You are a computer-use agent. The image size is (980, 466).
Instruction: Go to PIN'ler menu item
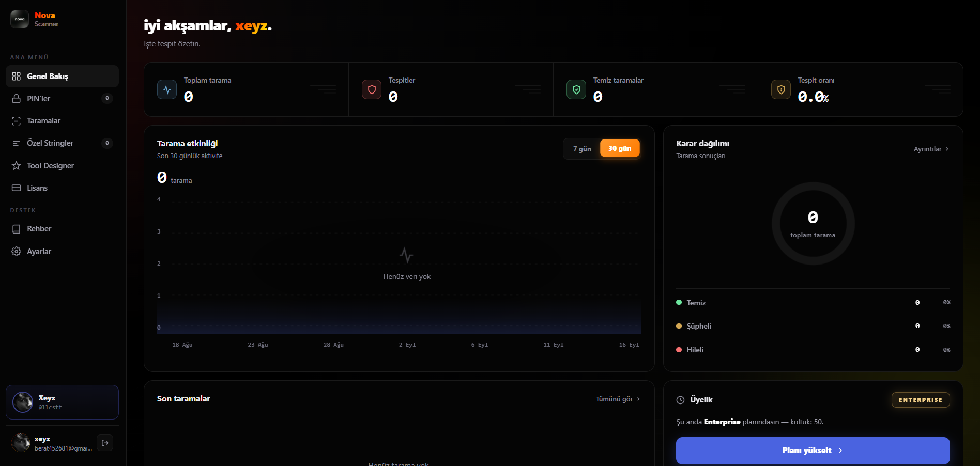[62, 99]
